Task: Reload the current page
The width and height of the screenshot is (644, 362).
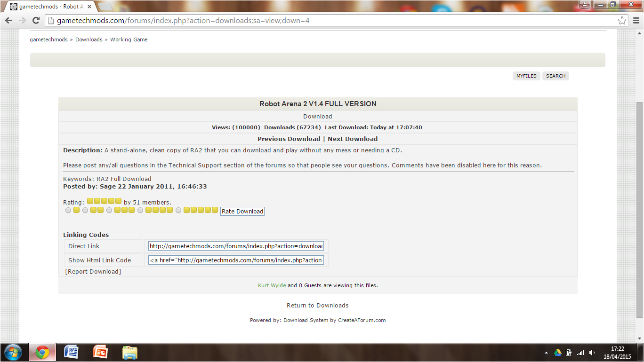Action: (x=36, y=21)
